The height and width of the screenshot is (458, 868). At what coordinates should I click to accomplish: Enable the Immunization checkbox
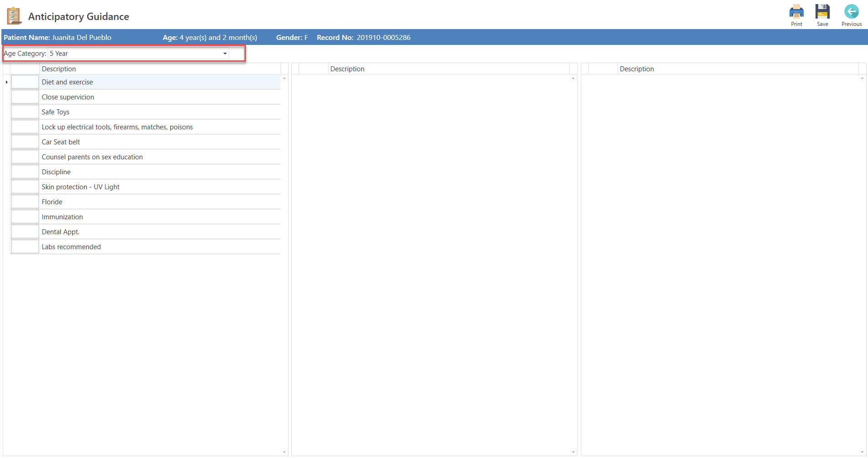(25, 217)
